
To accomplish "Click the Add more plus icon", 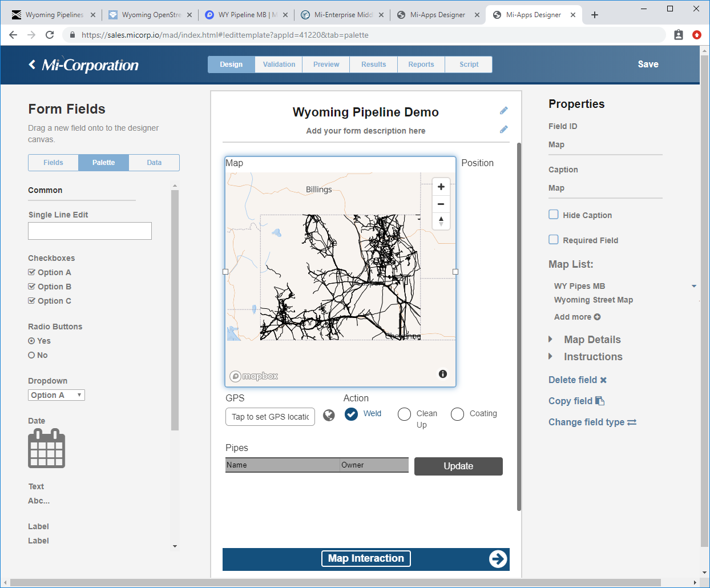I will (x=597, y=317).
